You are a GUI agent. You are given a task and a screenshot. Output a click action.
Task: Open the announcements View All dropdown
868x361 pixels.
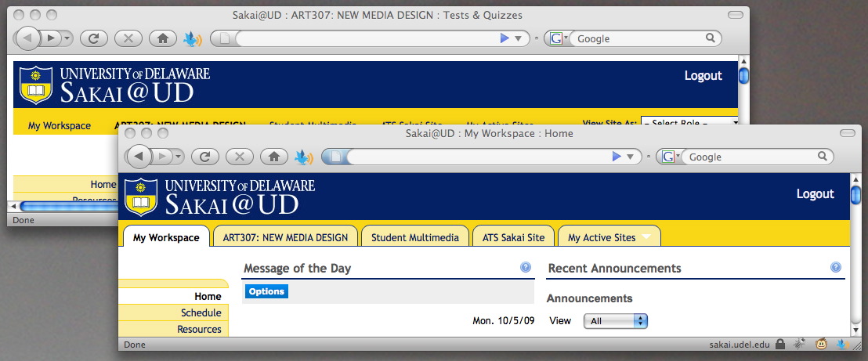pyautogui.click(x=616, y=320)
